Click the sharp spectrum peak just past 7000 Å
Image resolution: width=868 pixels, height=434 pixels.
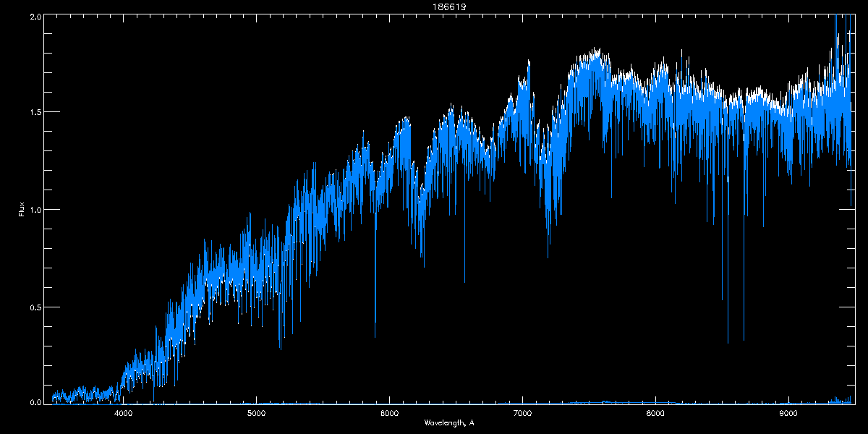[x=529, y=61]
